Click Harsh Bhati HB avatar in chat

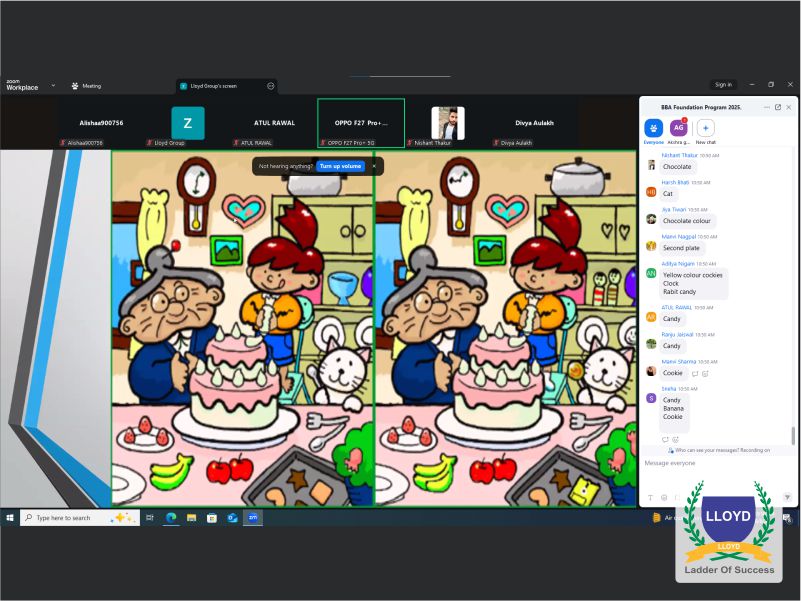pyautogui.click(x=651, y=192)
